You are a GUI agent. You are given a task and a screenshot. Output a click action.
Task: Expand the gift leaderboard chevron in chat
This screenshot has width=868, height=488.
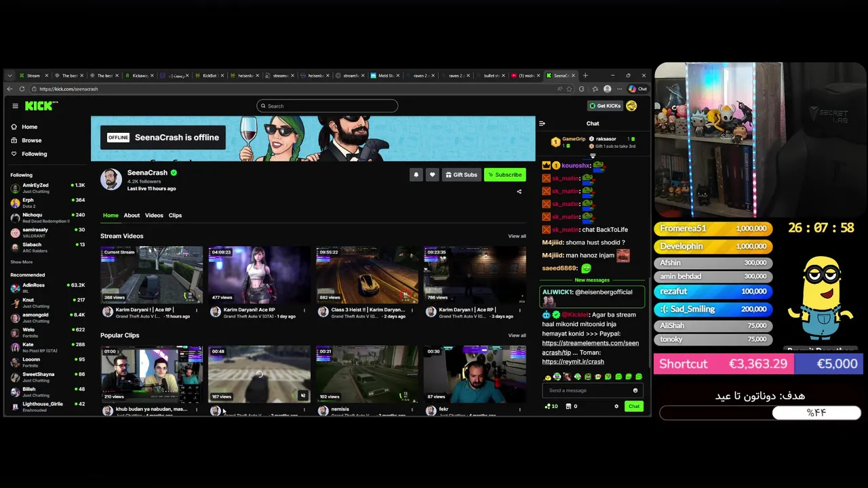[x=593, y=156]
